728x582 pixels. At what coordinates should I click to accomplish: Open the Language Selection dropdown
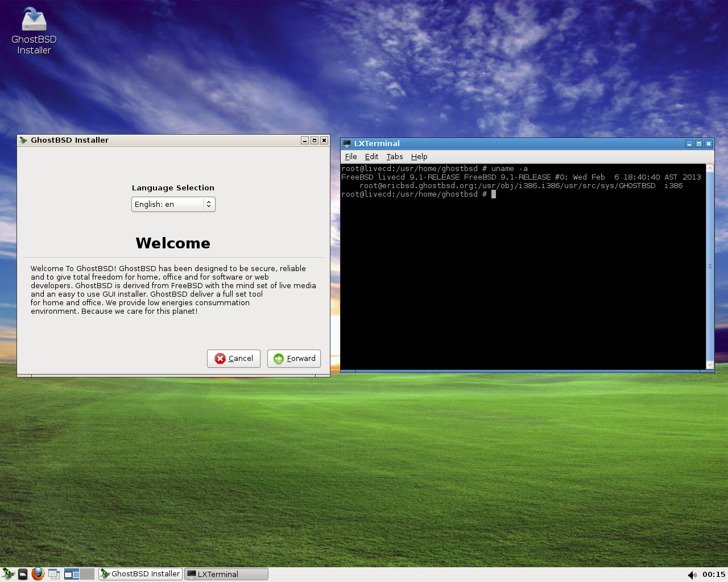(x=173, y=204)
